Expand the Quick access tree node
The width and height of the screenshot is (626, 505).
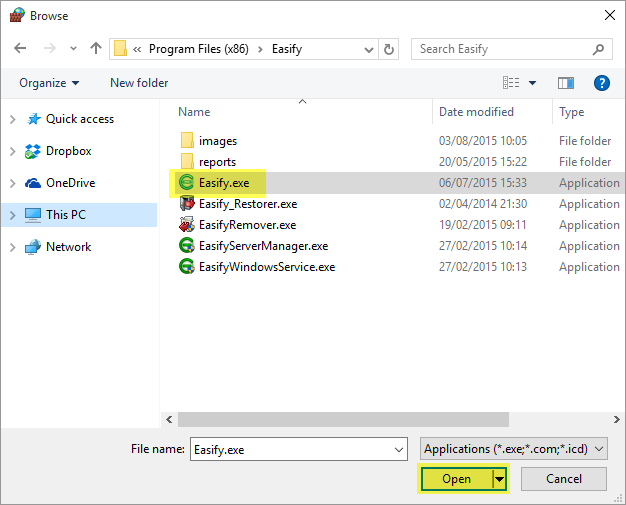(12, 119)
